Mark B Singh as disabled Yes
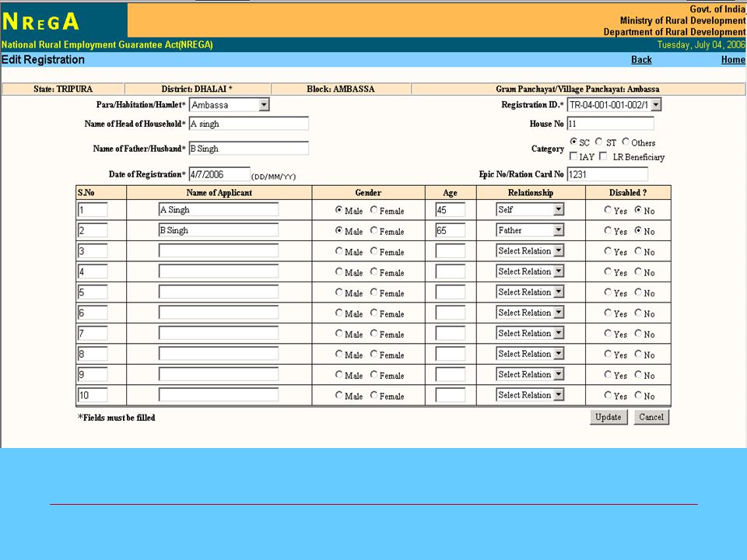This screenshot has width=747, height=560. pos(608,230)
